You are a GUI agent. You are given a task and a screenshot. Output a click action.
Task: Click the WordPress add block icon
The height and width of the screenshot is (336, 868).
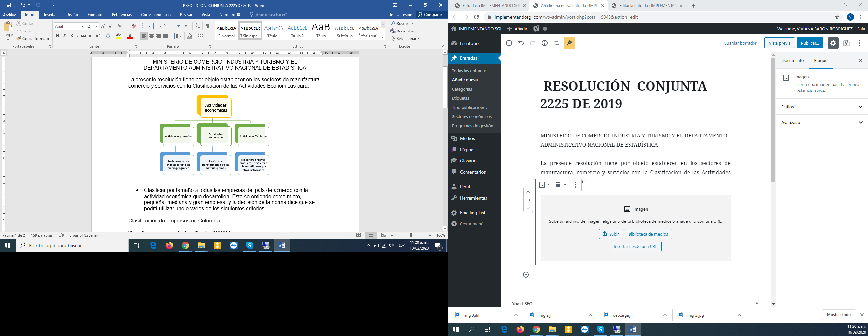pos(509,43)
